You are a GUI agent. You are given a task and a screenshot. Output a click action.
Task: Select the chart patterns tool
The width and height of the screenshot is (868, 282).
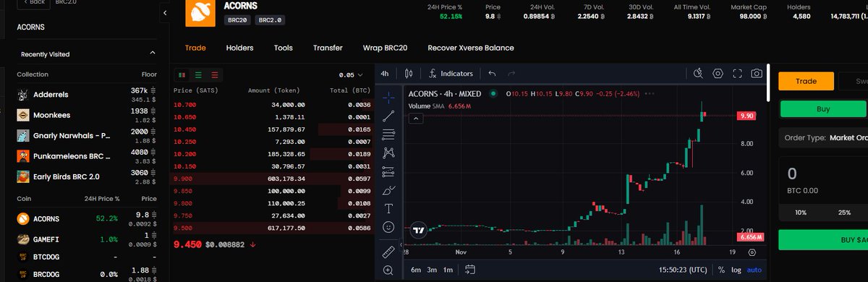pos(388,153)
